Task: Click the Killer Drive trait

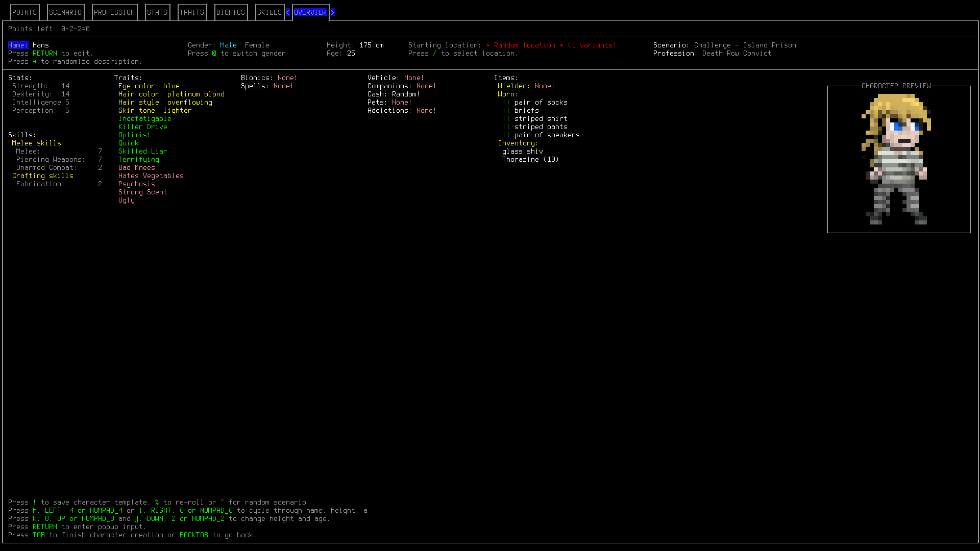Action: tap(143, 127)
